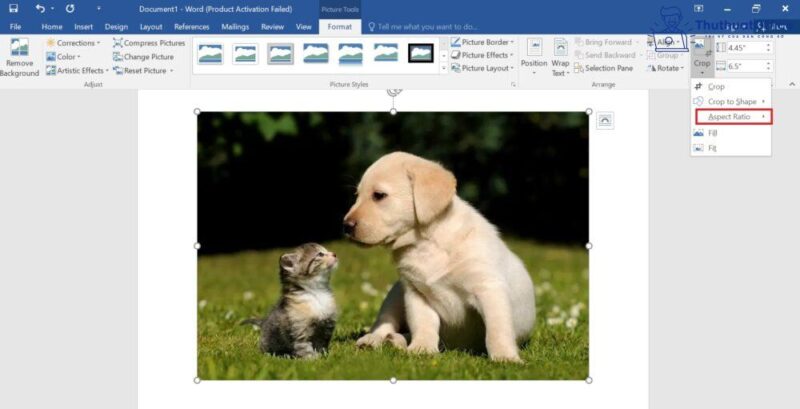Open the Corrections dropdown

click(x=73, y=43)
